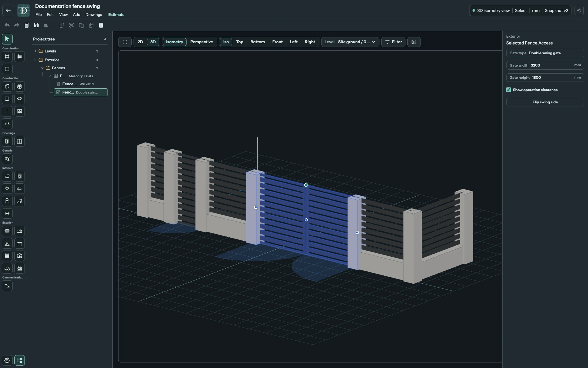This screenshot has width=588, height=368.
Task: Pick the window opening tool
Action: click(x=20, y=141)
